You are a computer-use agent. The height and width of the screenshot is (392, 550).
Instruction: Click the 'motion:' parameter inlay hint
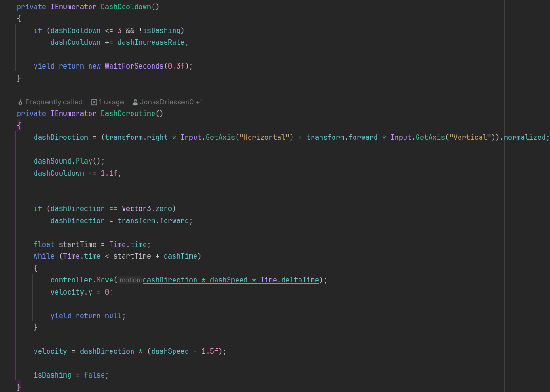click(131, 280)
